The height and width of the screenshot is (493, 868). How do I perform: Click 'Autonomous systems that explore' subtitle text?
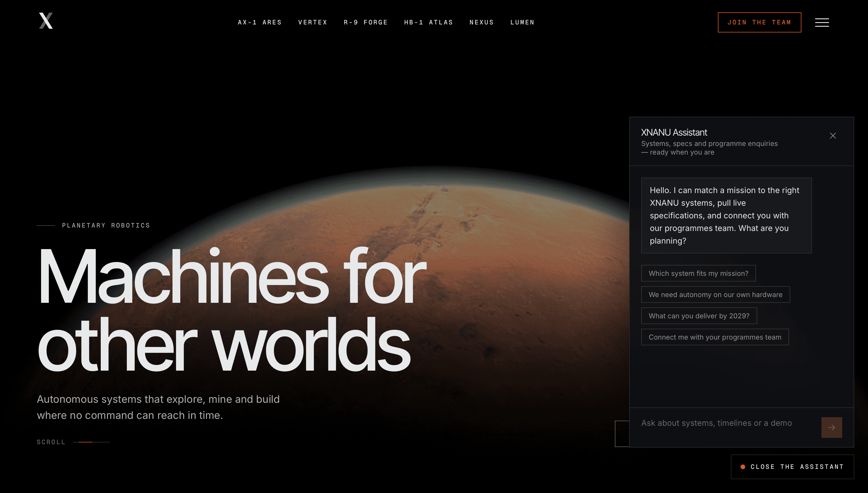tap(158, 407)
